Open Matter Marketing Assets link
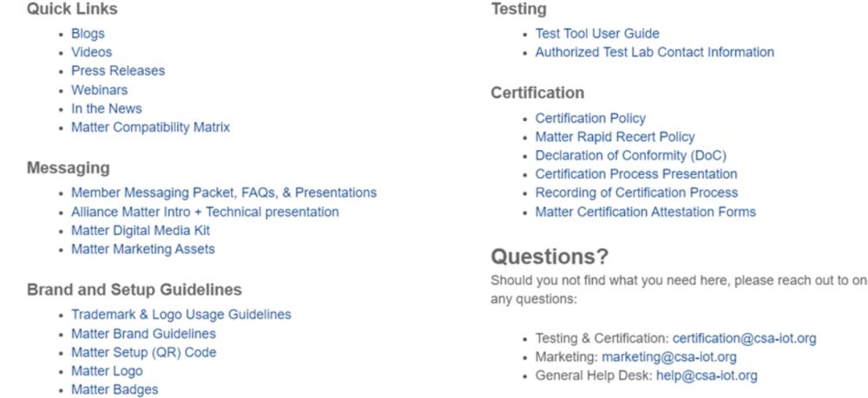This screenshot has width=868, height=398. click(142, 249)
